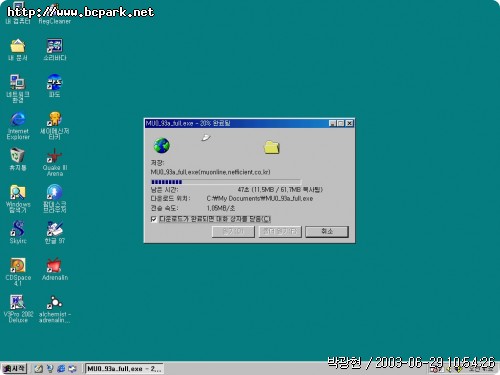Image resolution: width=500 pixels, height=375 pixels.
Task: Select the Quake III Arena shortcut
Action: (55, 162)
